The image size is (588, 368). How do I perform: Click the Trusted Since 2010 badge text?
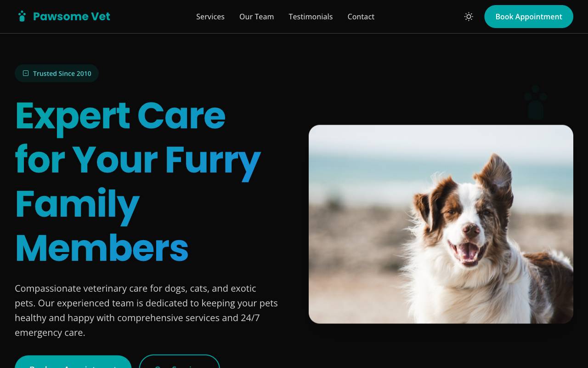pos(62,74)
